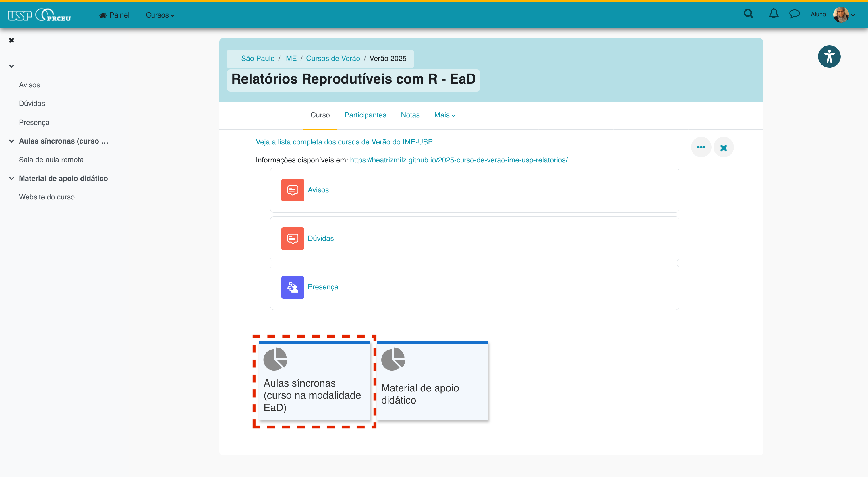This screenshot has height=477, width=868.
Task: Open the Cursos dropdown menu
Action: (x=160, y=15)
